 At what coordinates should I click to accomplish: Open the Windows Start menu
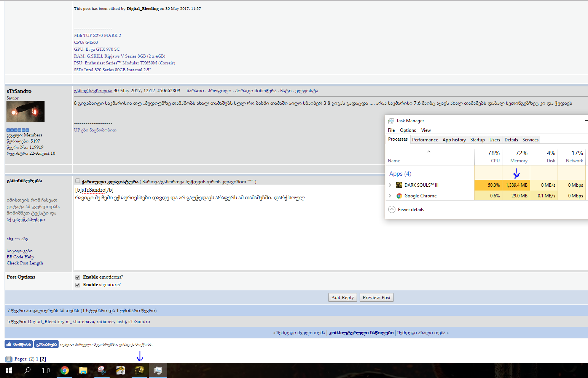pyautogui.click(x=9, y=370)
